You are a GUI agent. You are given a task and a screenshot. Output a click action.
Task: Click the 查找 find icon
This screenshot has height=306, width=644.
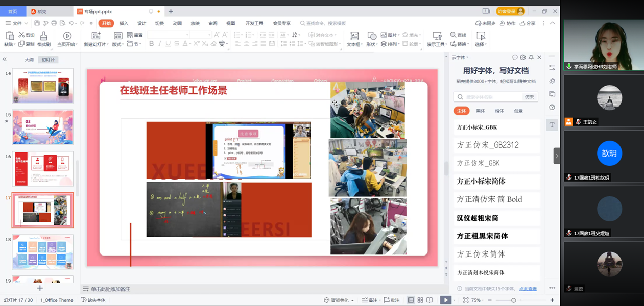[458, 35]
